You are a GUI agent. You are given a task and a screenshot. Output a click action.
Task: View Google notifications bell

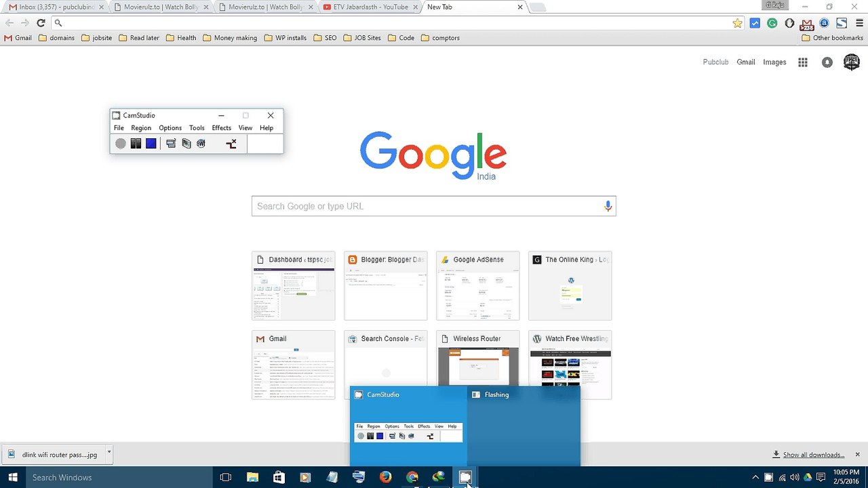click(827, 62)
